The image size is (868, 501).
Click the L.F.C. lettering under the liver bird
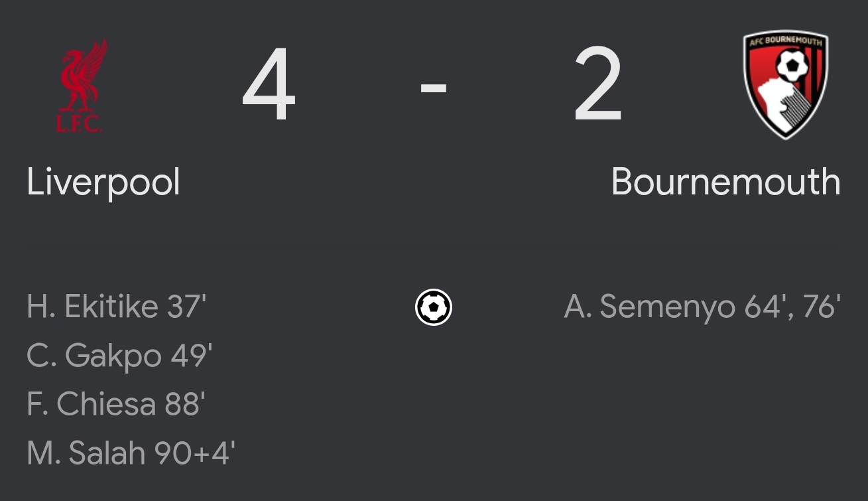tap(79, 124)
